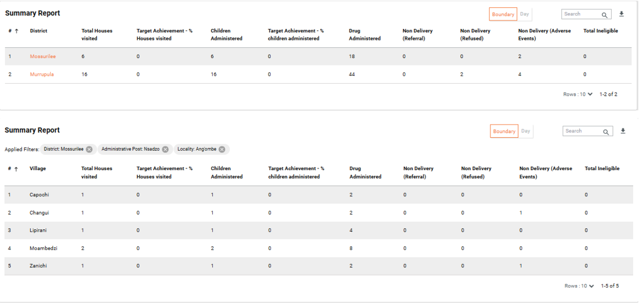Sort village table by # arrow

click(x=16, y=169)
